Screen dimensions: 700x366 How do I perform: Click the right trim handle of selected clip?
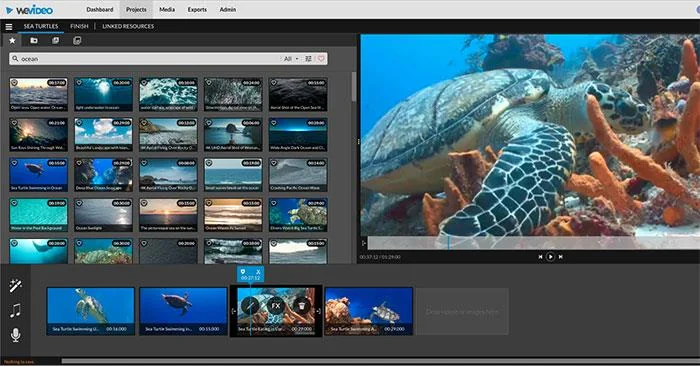tap(318, 311)
